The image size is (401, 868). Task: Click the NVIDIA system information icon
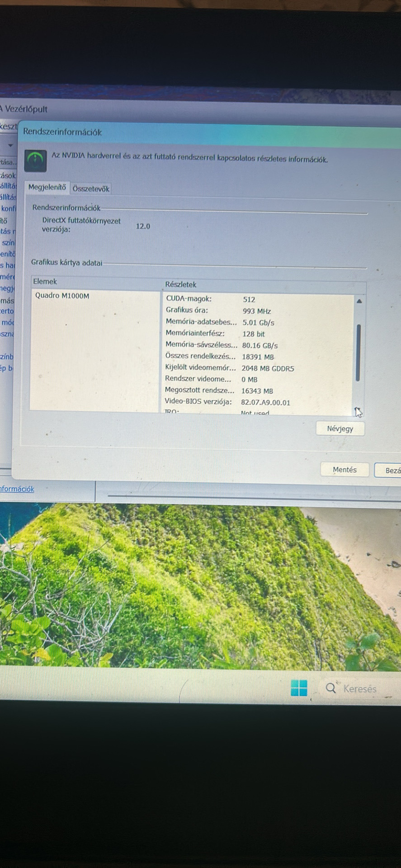pyautogui.click(x=35, y=160)
